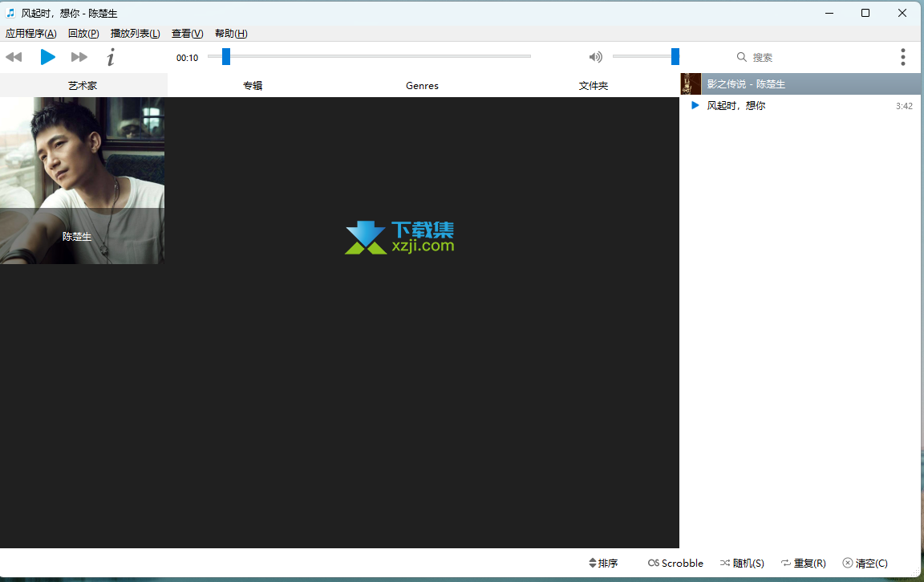Skip to the next track
This screenshot has width=924, height=582.
pyautogui.click(x=79, y=57)
